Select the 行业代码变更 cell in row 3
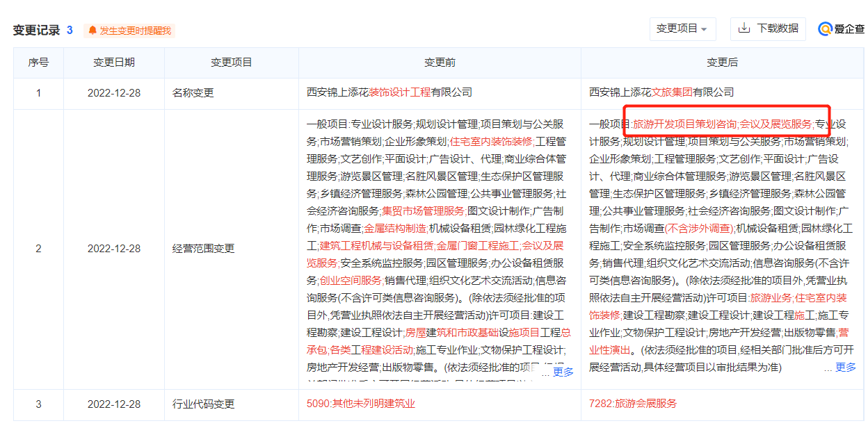This screenshot has width=868, height=437. coord(232,404)
